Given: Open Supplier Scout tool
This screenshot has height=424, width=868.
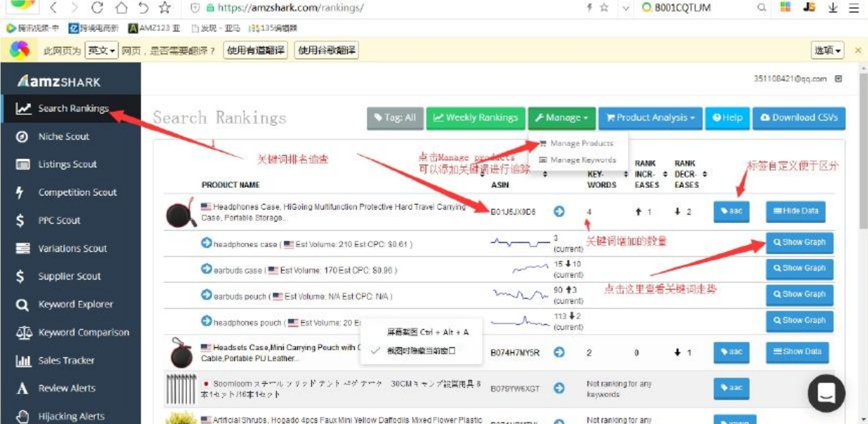Looking at the screenshot, I should click(69, 276).
